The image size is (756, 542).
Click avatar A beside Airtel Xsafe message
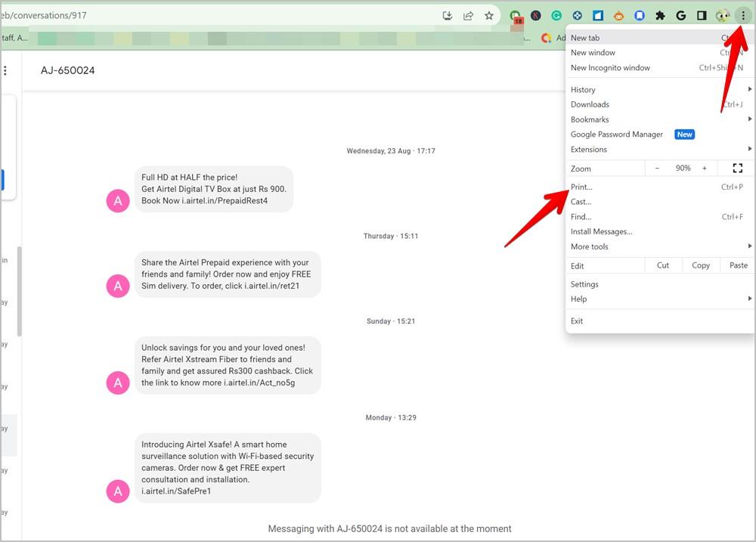(118, 491)
